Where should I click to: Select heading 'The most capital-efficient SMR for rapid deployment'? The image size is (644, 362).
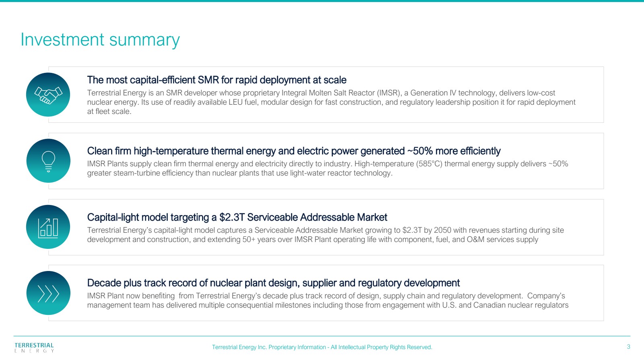[x=217, y=80]
